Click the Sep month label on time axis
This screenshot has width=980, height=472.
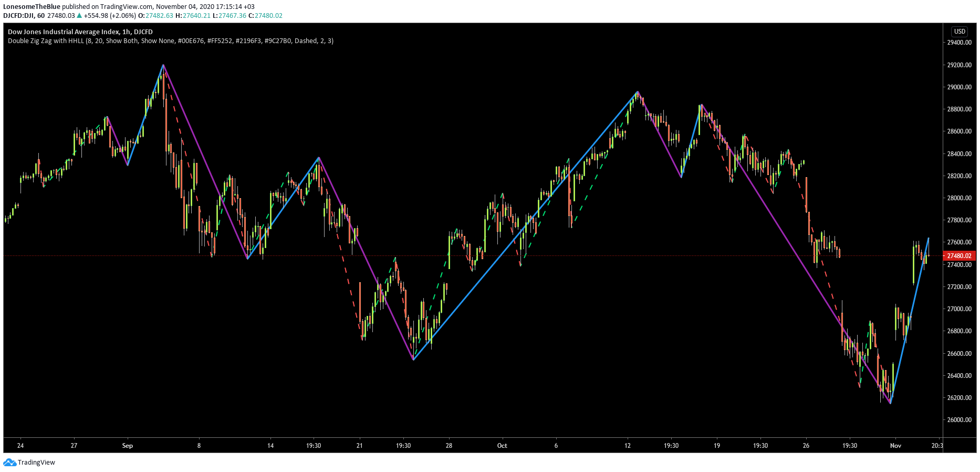pyautogui.click(x=128, y=446)
